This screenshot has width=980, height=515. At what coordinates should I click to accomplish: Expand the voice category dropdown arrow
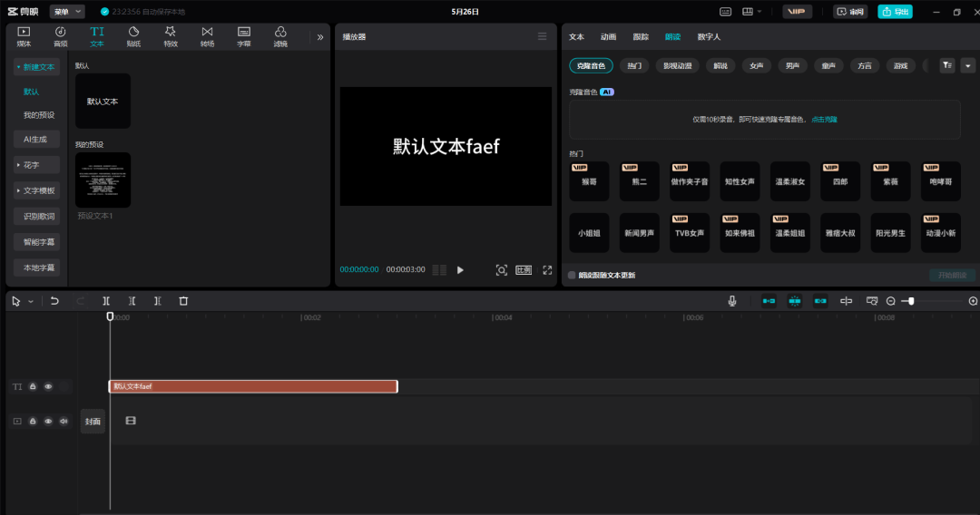(967, 65)
